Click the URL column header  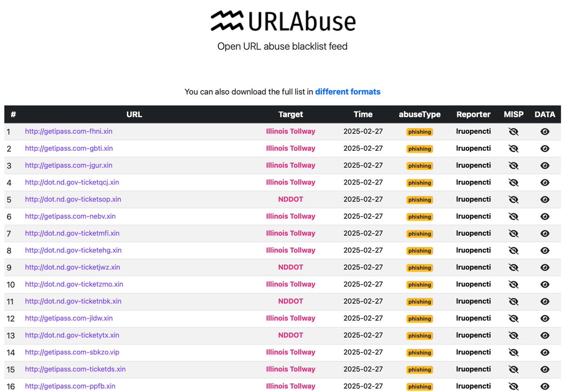point(134,114)
